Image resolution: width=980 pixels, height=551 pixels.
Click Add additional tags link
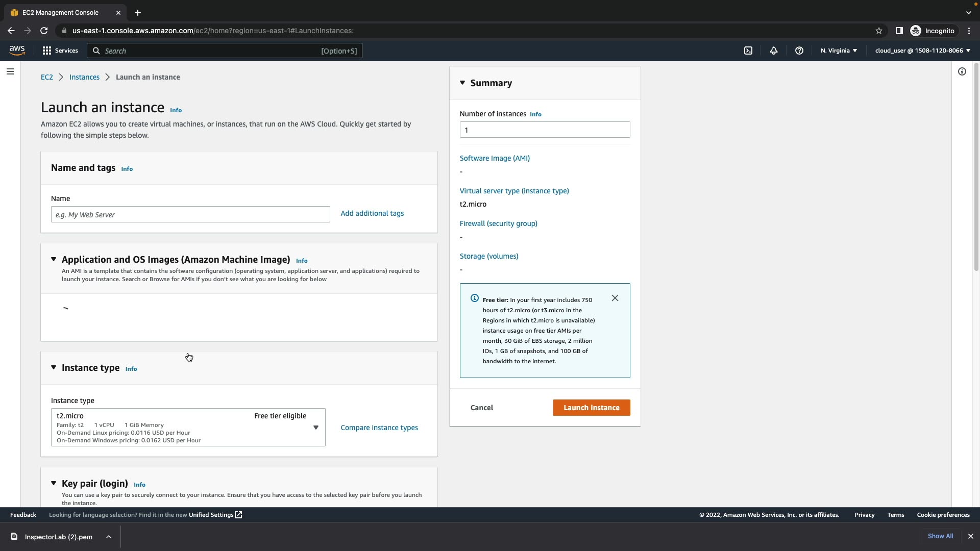click(372, 213)
